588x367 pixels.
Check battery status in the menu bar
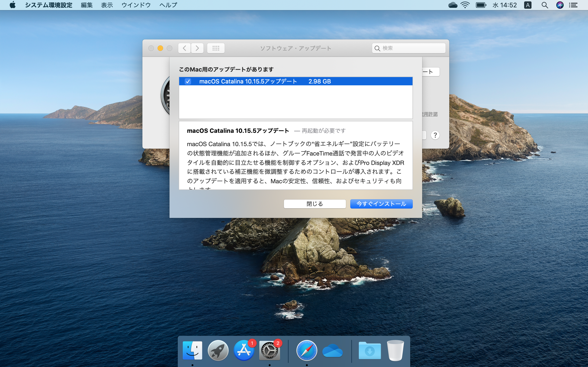[481, 5]
